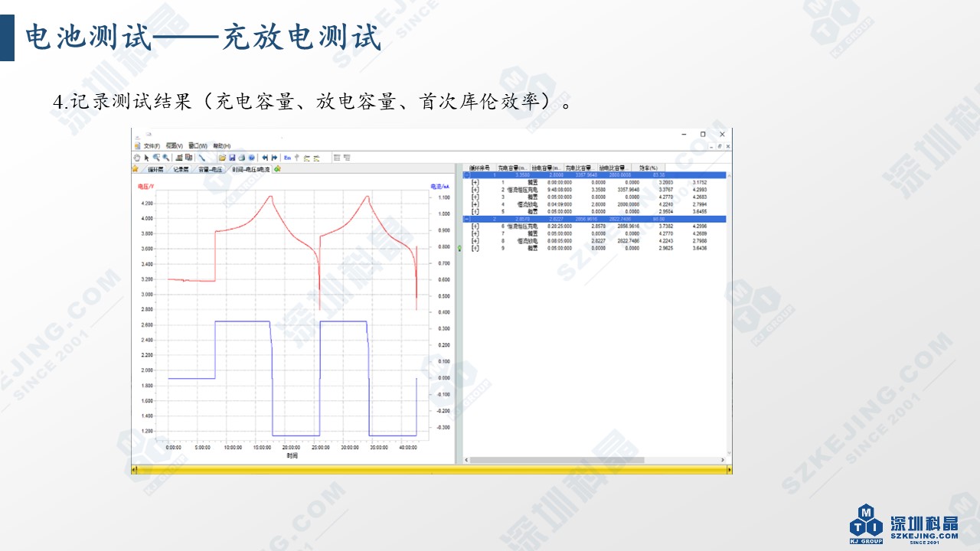Select the arrow pointer tool
The width and height of the screenshot is (980, 551).
pos(146,158)
